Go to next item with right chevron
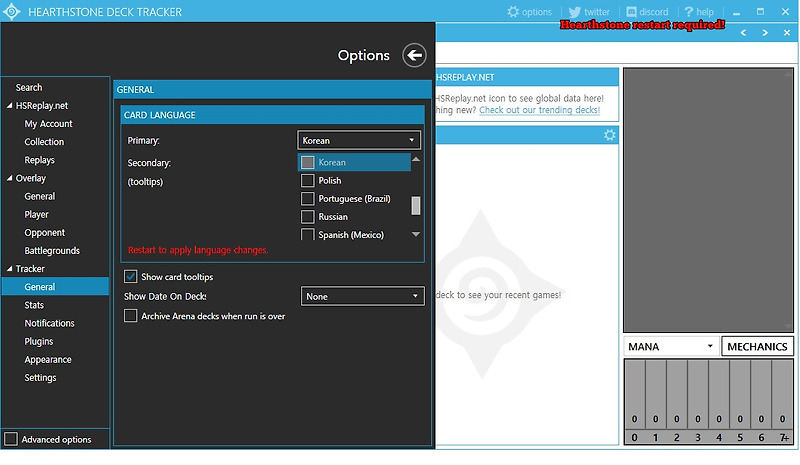 point(765,33)
